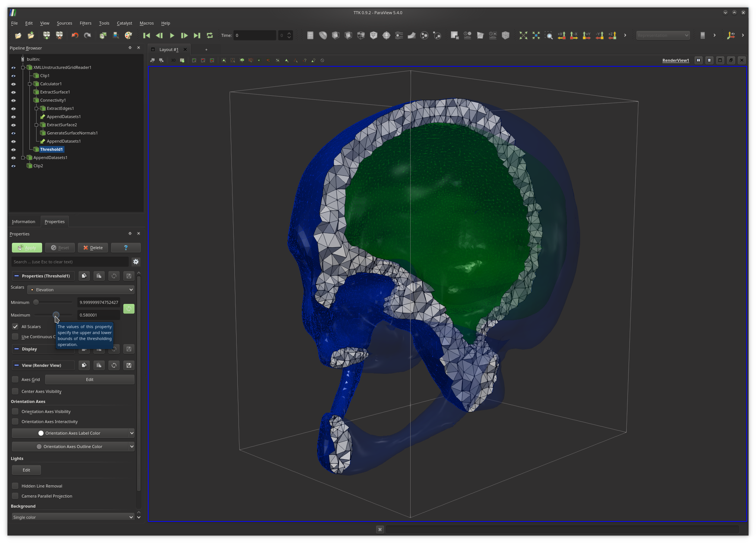
Task: Click the Calculator filter icon
Action: [310, 35]
